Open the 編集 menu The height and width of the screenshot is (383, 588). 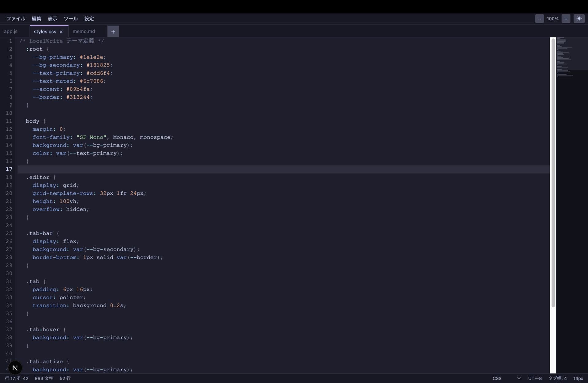tap(36, 19)
